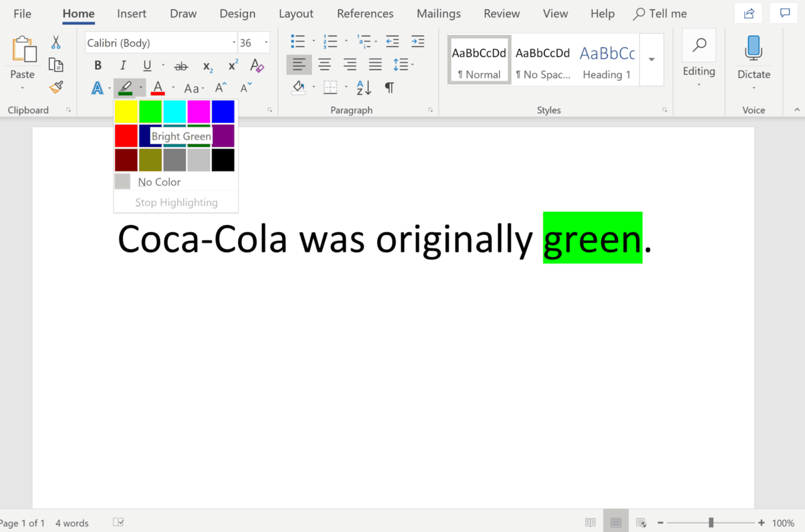
Task: Toggle Bold formatting
Action: (98, 65)
